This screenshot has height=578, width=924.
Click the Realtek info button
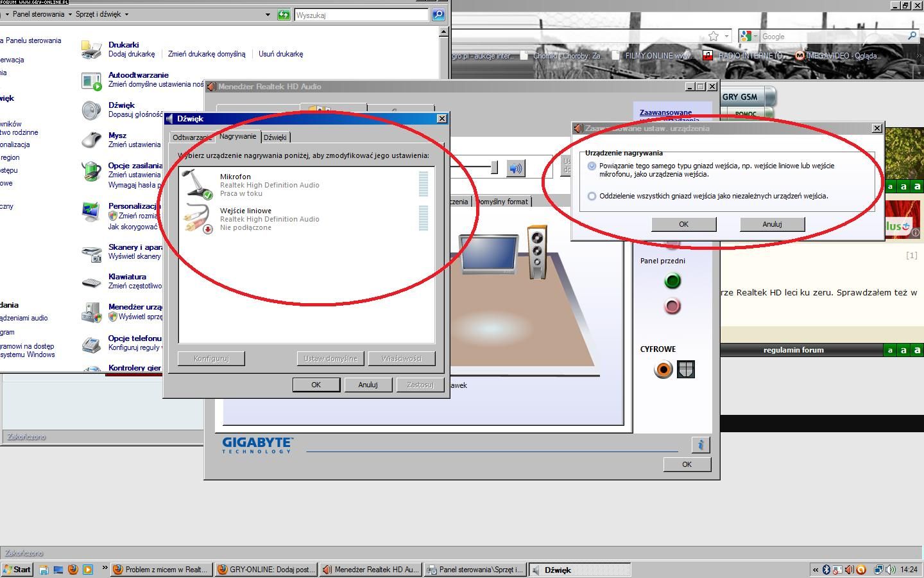coord(701,444)
